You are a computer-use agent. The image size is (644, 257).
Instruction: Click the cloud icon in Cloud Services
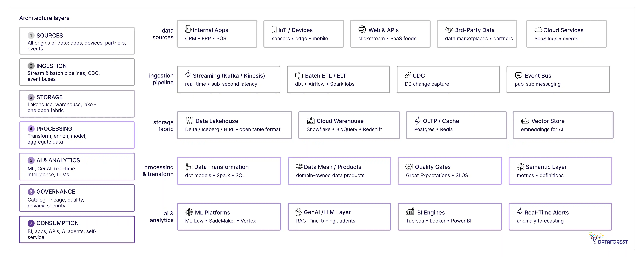(x=538, y=29)
